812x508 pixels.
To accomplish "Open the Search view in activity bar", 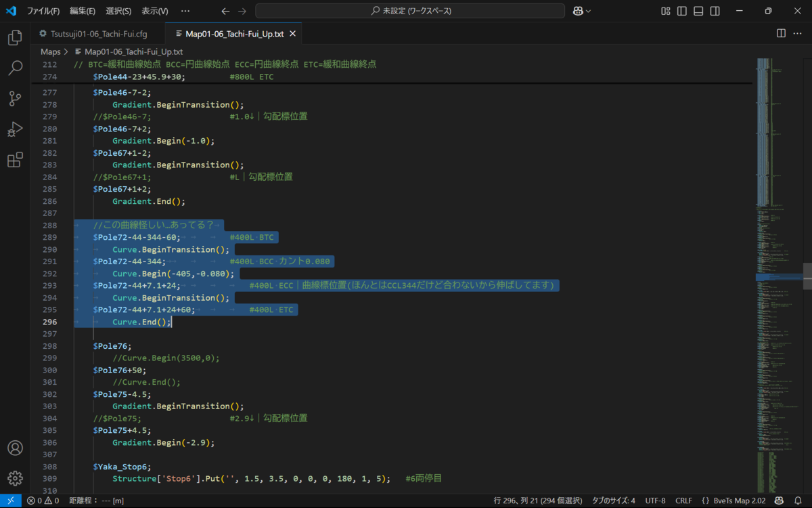I will coord(15,68).
